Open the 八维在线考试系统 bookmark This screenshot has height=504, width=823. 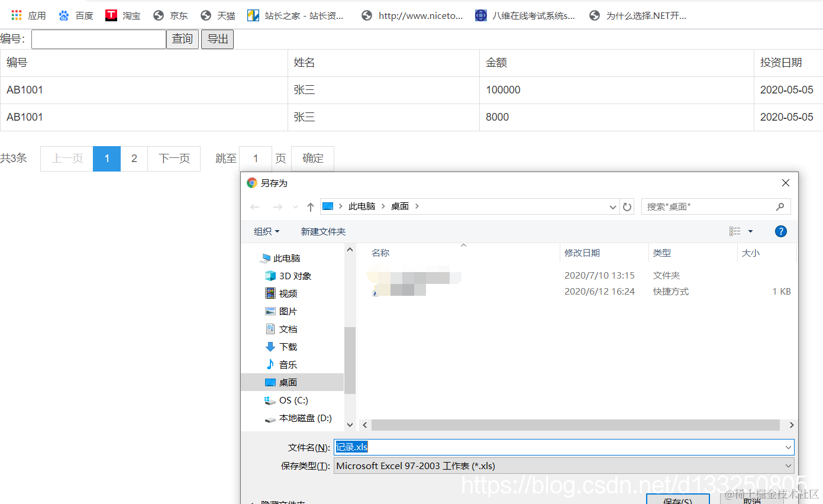pyautogui.click(x=525, y=15)
